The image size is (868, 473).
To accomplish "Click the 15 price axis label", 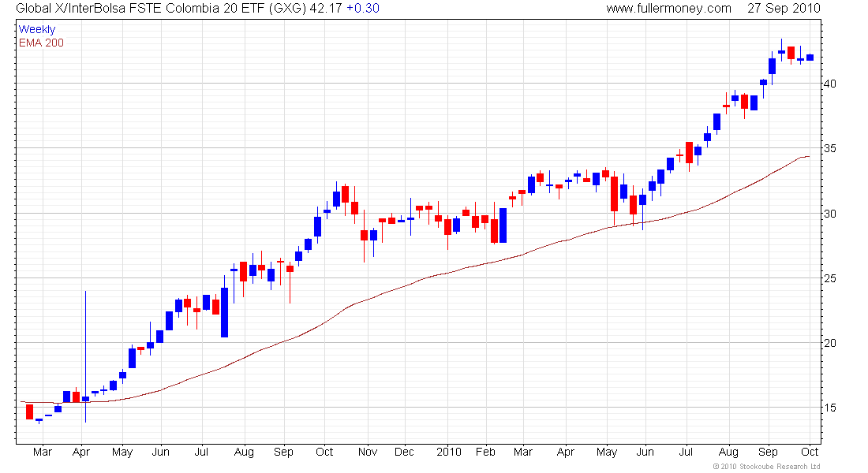I will click(x=830, y=408).
